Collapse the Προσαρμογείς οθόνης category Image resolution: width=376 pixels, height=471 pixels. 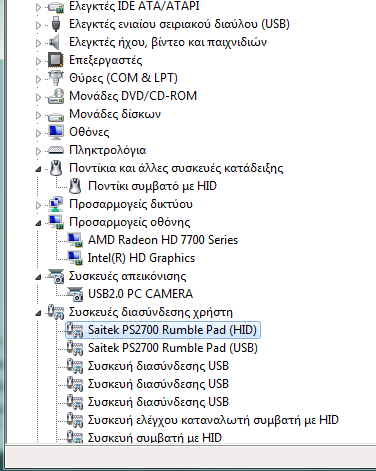pyautogui.click(x=38, y=223)
